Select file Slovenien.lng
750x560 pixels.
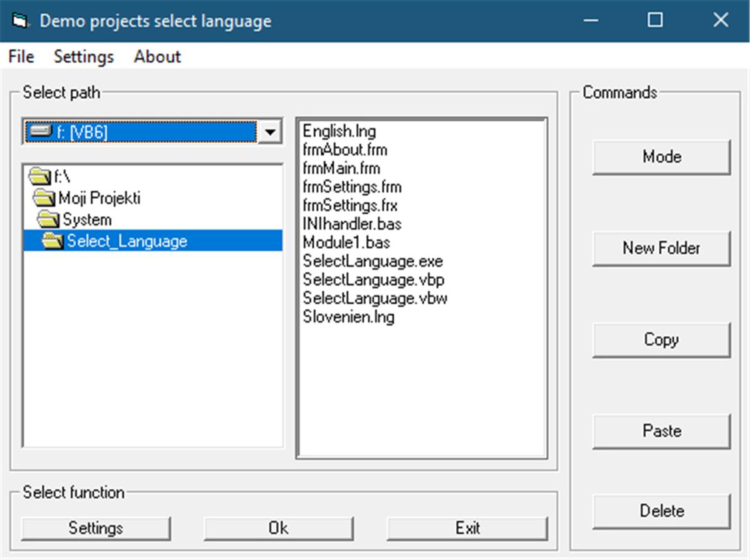coord(349,317)
